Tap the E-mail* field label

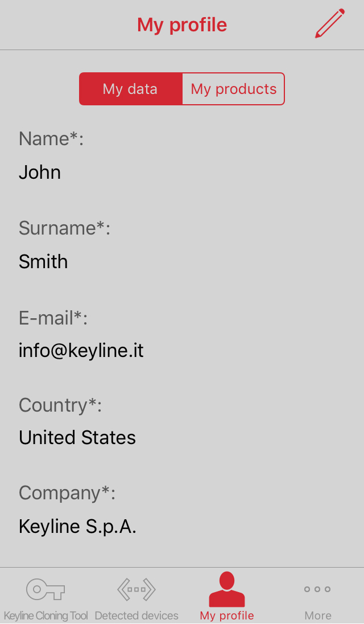53,318
